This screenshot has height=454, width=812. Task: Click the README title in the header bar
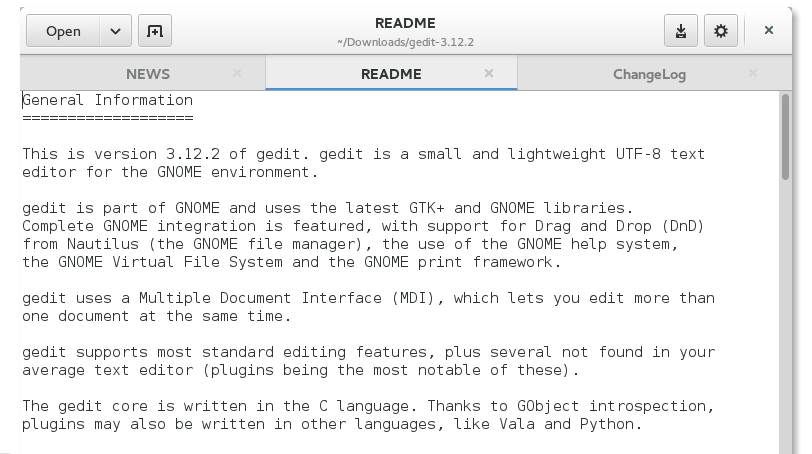[x=405, y=23]
